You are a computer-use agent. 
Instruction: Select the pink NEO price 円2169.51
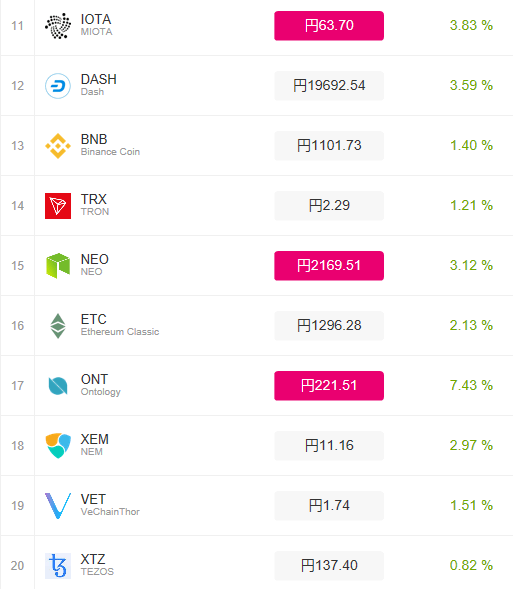point(329,266)
